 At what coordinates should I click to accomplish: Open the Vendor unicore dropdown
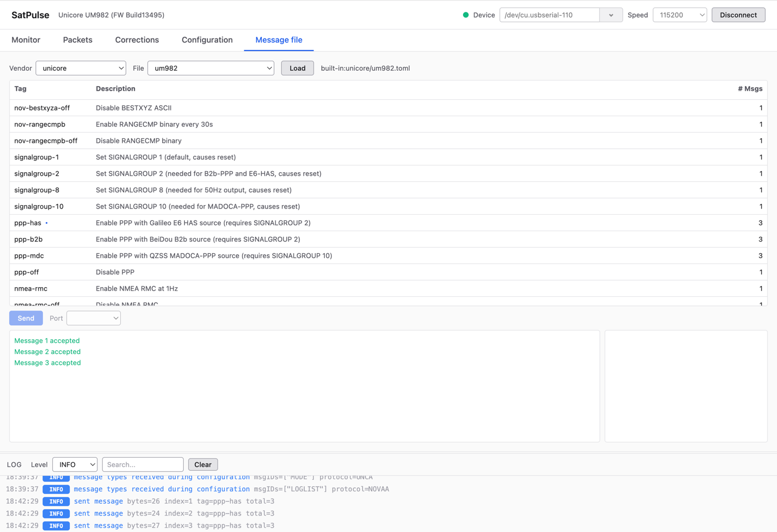81,68
